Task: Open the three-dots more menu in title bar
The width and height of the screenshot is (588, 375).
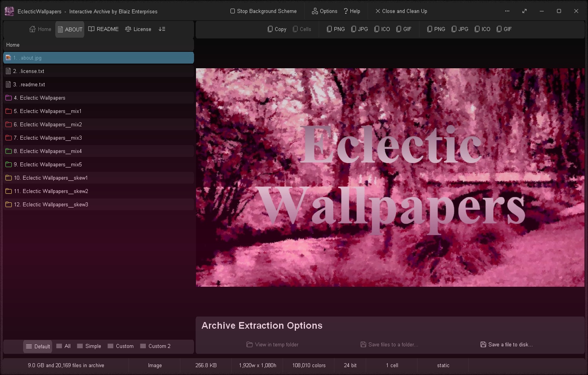Action: 507,11
